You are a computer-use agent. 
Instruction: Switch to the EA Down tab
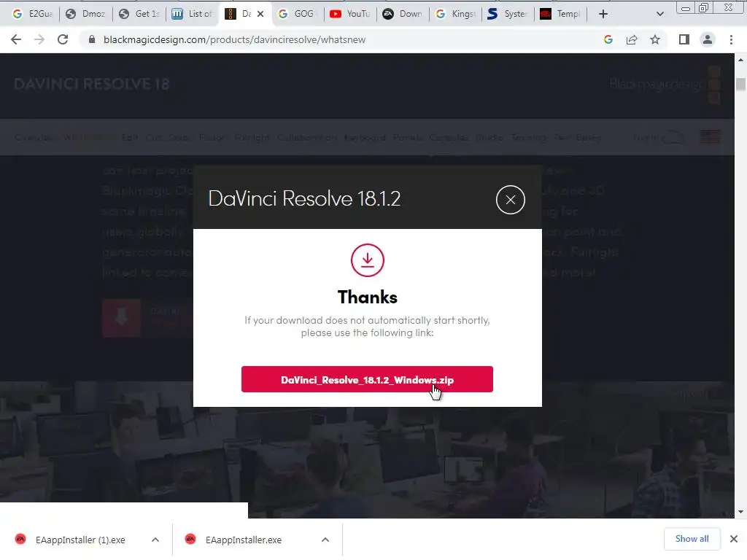pyautogui.click(x=404, y=14)
